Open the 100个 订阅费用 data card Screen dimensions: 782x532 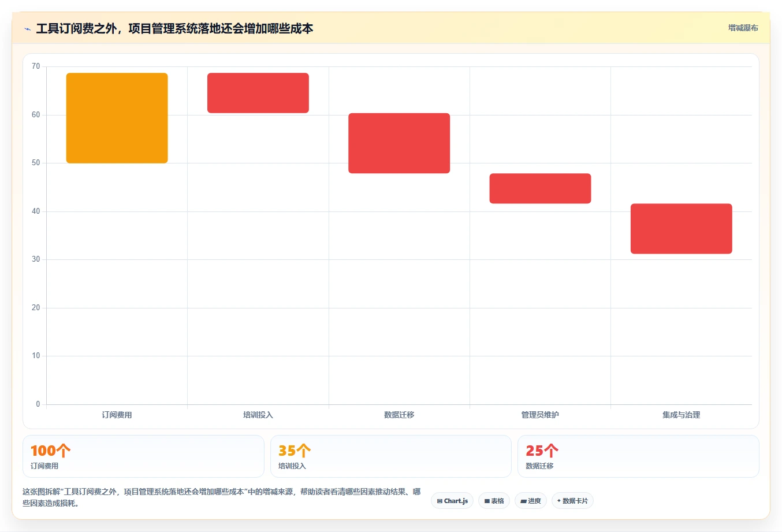coord(143,456)
